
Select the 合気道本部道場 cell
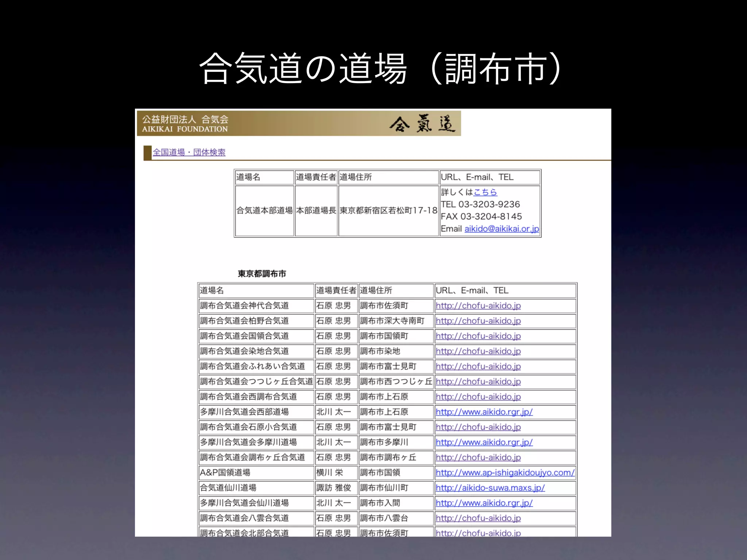point(264,211)
